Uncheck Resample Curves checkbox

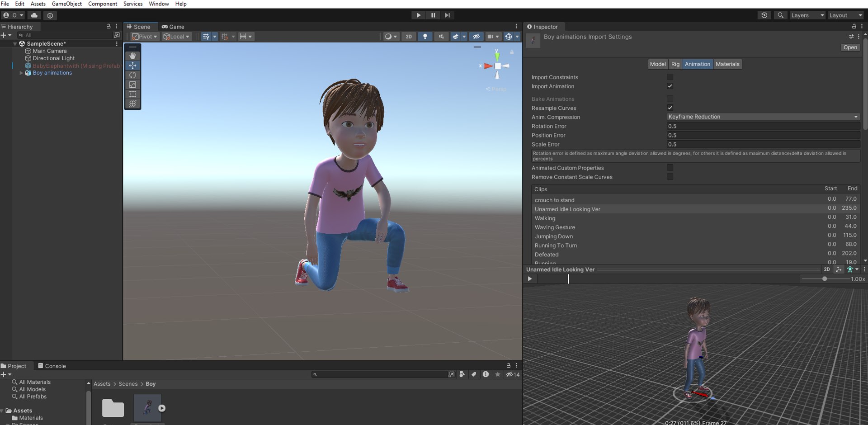click(670, 108)
